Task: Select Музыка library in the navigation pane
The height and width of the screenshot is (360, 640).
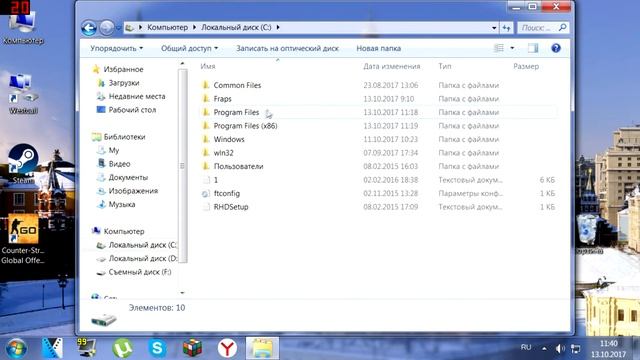Action: pyautogui.click(x=121, y=204)
